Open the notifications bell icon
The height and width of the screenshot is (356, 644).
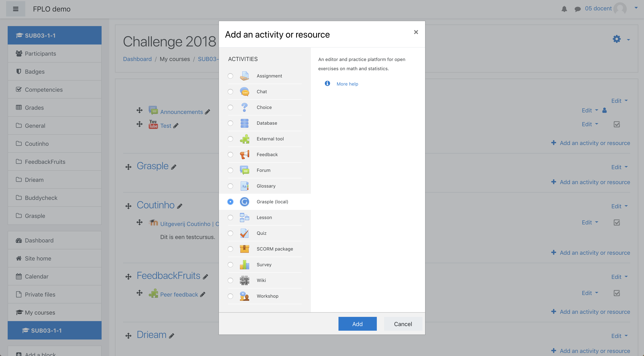[564, 8]
